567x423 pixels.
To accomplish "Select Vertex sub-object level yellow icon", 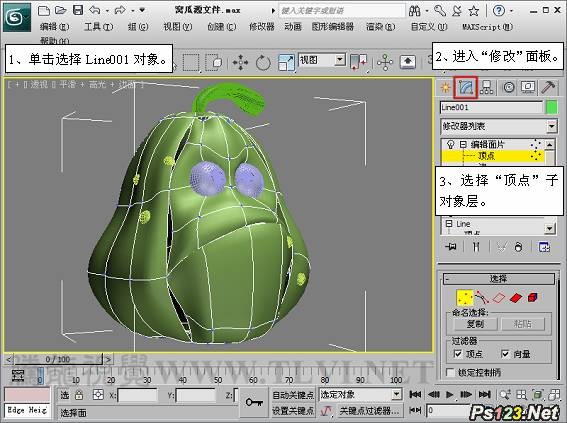I will 465,298.
